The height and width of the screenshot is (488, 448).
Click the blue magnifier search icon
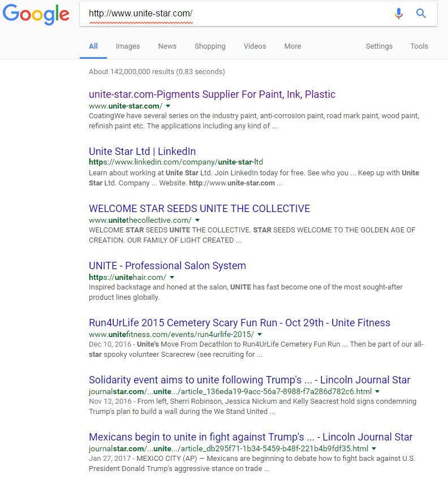[421, 14]
